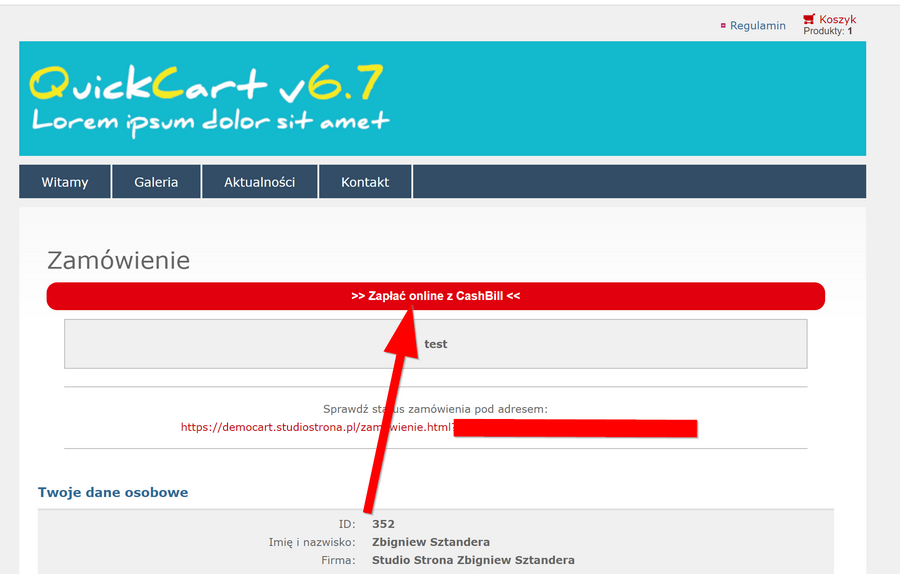900x574 pixels.
Task: Click the 'Imię i nazwisko:' label
Action: click(x=312, y=542)
